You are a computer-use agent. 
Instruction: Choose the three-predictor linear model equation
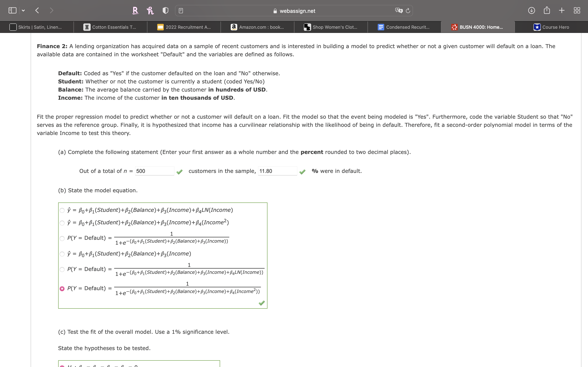(62, 254)
